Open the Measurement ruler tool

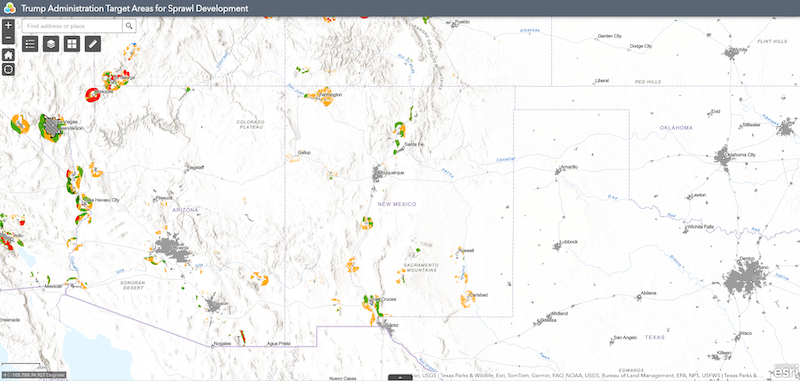pos(93,44)
